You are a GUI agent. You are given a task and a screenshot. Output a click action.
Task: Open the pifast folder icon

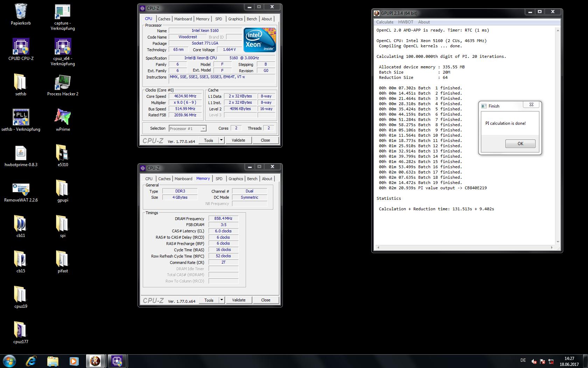click(x=63, y=261)
